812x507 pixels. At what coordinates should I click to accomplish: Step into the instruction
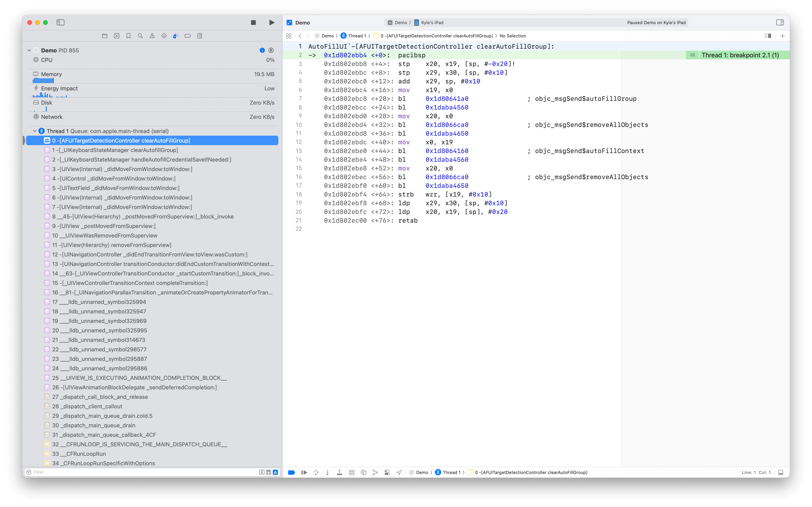pyautogui.click(x=328, y=472)
